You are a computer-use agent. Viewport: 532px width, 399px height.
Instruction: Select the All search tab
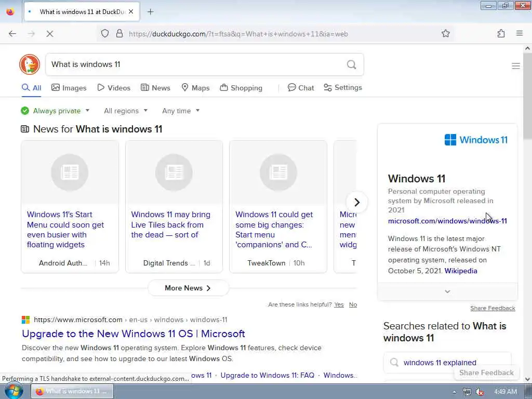31,88
